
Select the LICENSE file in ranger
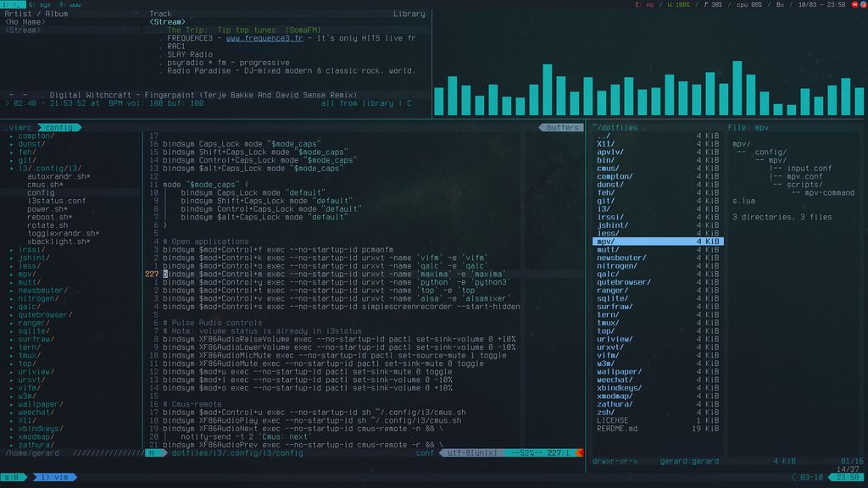(x=658, y=420)
